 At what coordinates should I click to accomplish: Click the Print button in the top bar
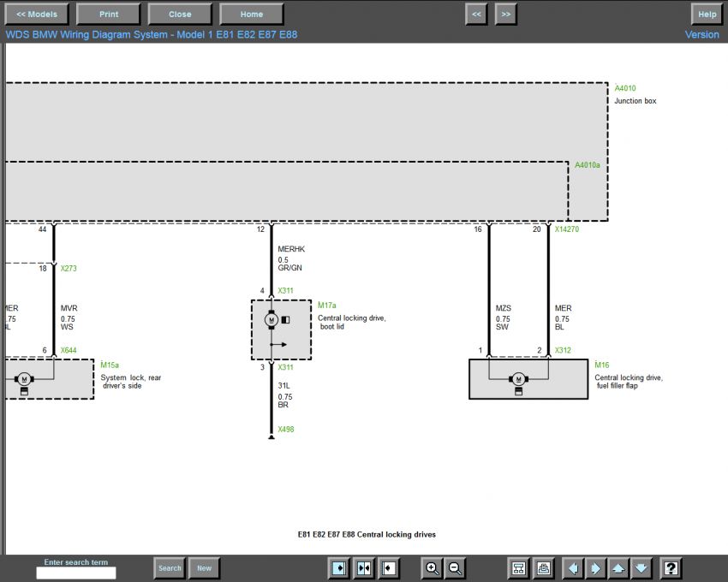(x=109, y=15)
